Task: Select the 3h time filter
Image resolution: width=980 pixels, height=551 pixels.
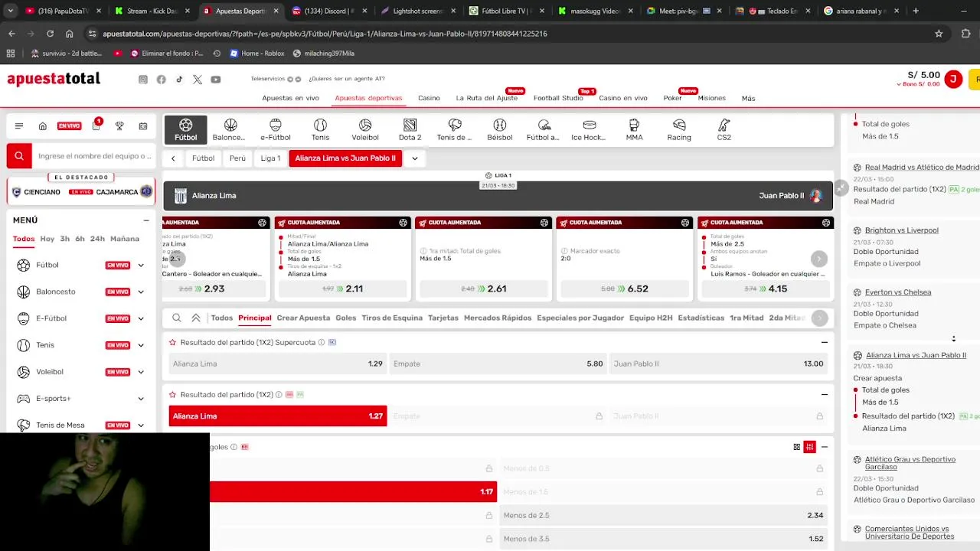Action: coord(65,239)
